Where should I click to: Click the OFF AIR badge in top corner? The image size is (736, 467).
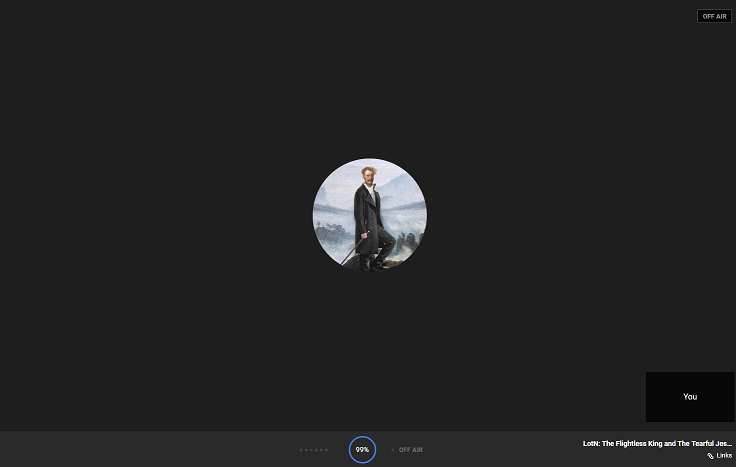tap(714, 16)
